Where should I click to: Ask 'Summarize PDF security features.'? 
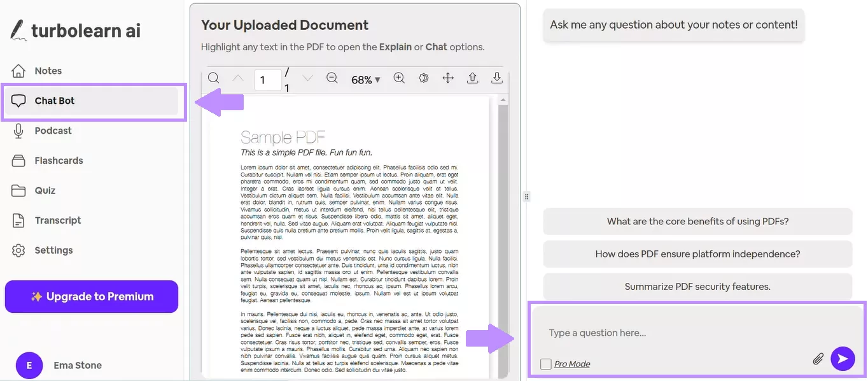[x=697, y=286]
